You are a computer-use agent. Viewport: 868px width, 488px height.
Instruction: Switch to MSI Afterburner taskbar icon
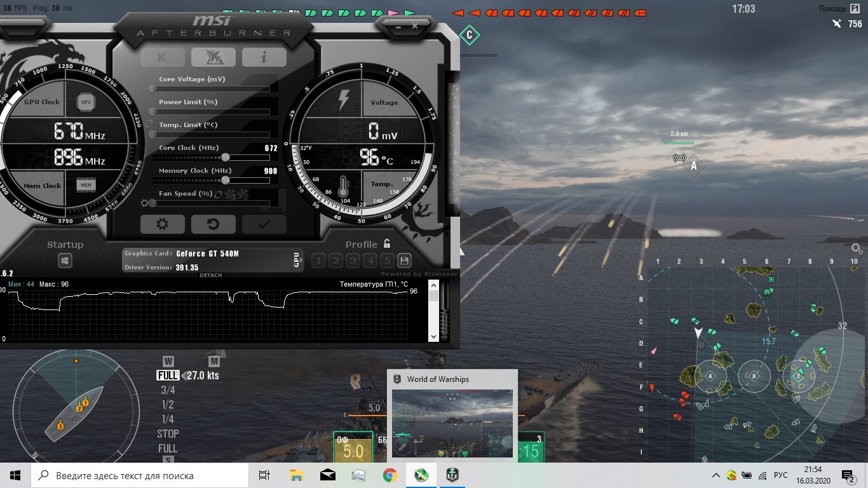tap(421, 475)
